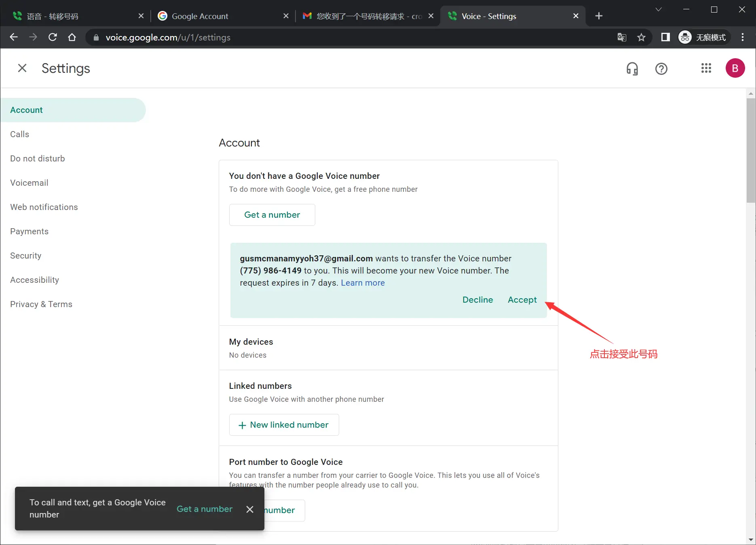Bookmark the page with the star icon

pos(641,37)
